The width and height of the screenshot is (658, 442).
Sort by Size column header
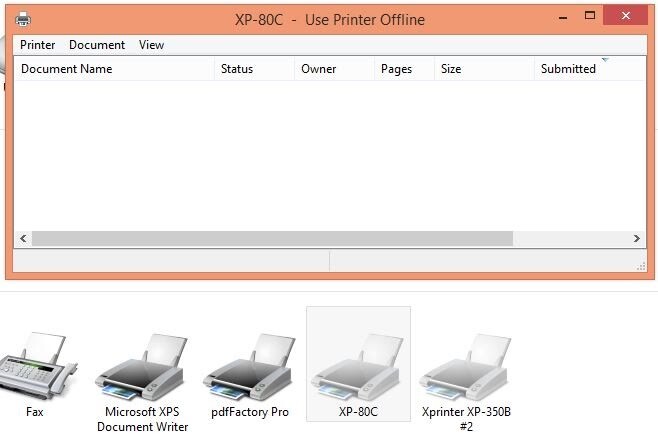pos(484,69)
